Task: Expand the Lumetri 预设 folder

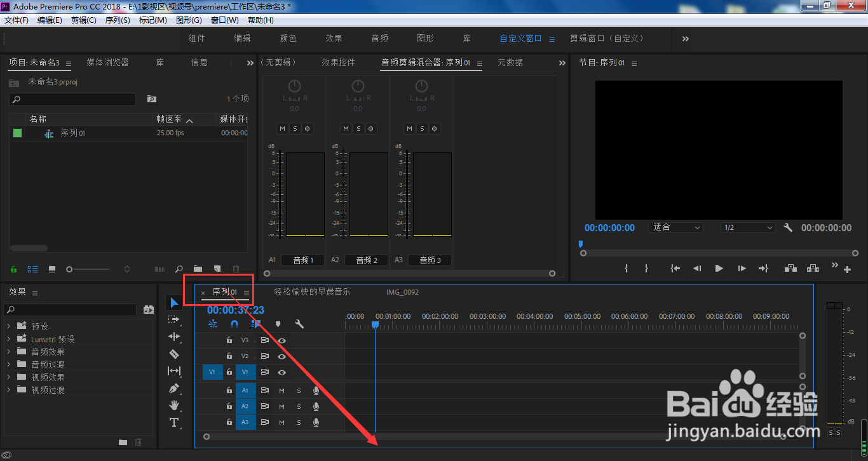Action: (8, 339)
